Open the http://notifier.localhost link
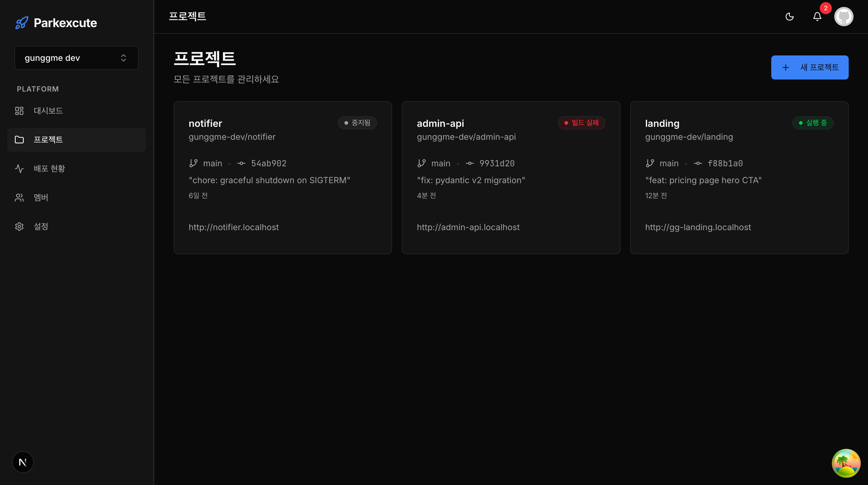 (x=234, y=227)
